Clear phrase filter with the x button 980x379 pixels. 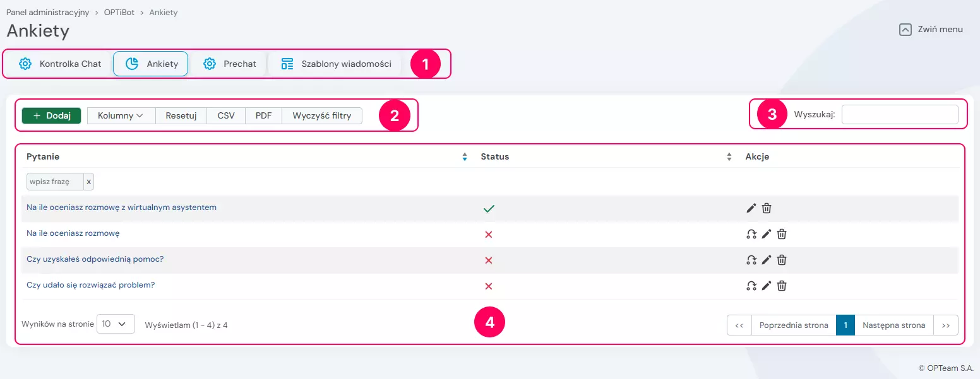point(89,182)
